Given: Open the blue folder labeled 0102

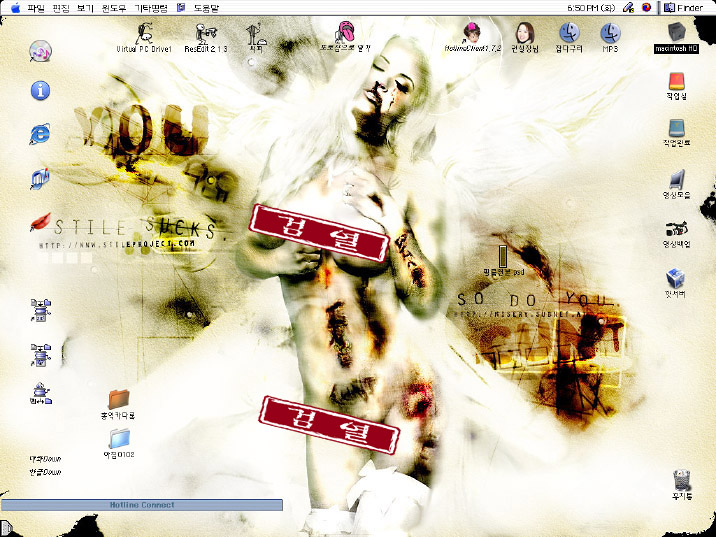Looking at the screenshot, I should (x=118, y=438).
